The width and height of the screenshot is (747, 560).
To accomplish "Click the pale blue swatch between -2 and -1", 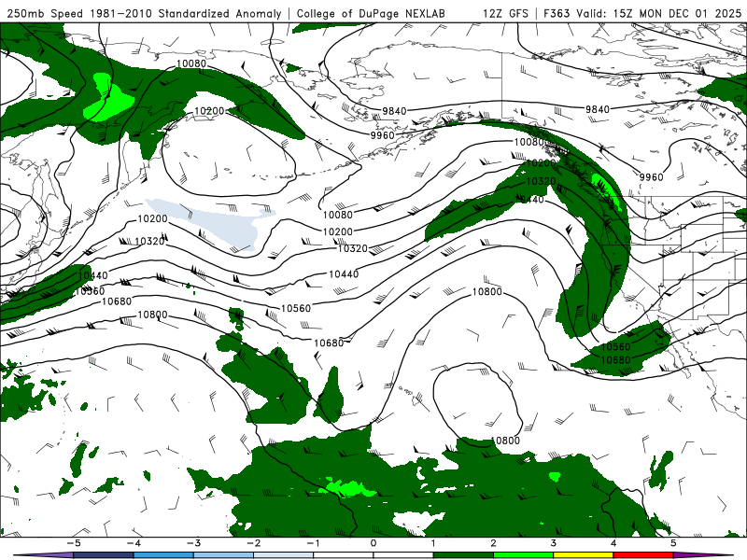I will (284, 555).
